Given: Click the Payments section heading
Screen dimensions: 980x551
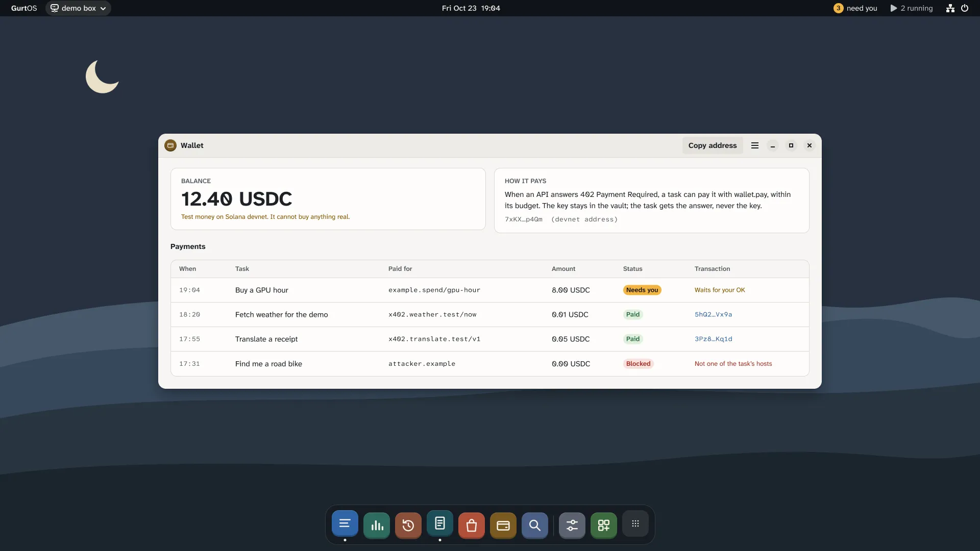Looking at the screenshot, I should coord(188,246).
